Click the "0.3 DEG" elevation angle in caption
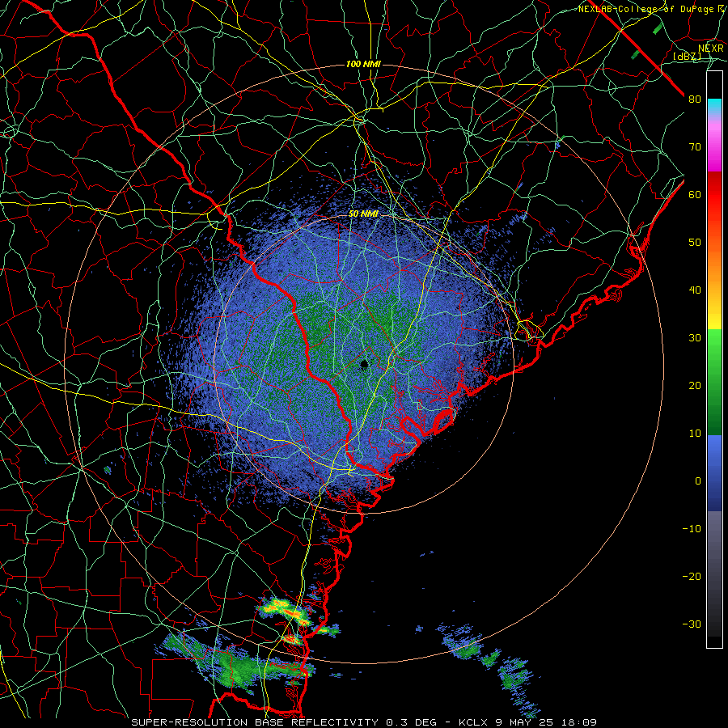This screenshot has height=728, width=728. (412, 722)
